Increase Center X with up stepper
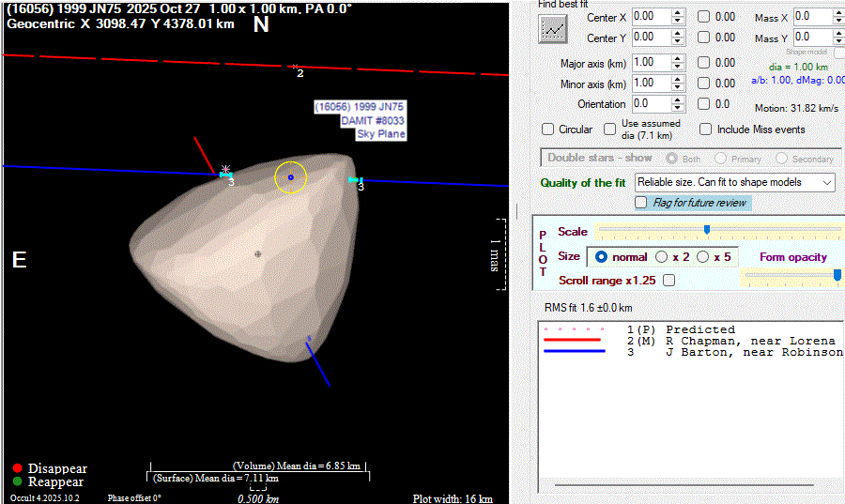This screenshot has height=504, width=845. (x=678, y=13)
